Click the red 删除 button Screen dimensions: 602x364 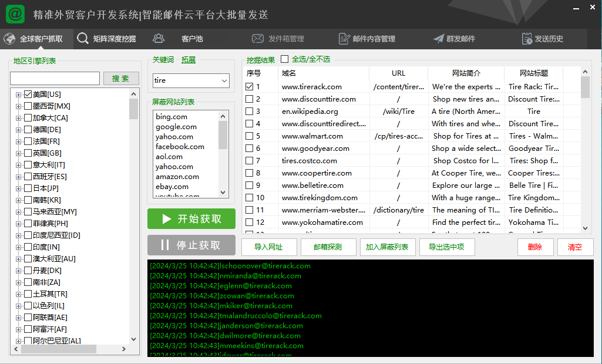(x=535, y=247)
